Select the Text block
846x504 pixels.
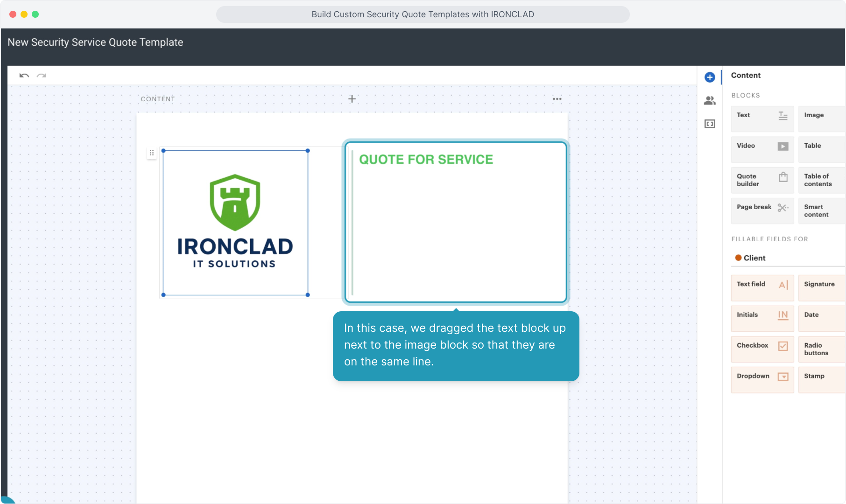[x=762, y=119]
